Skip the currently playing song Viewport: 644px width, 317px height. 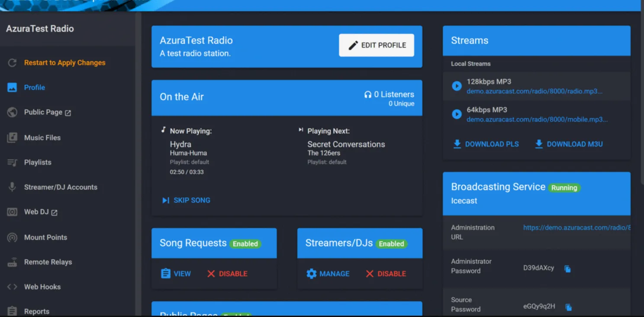click(x=186, y=201)
